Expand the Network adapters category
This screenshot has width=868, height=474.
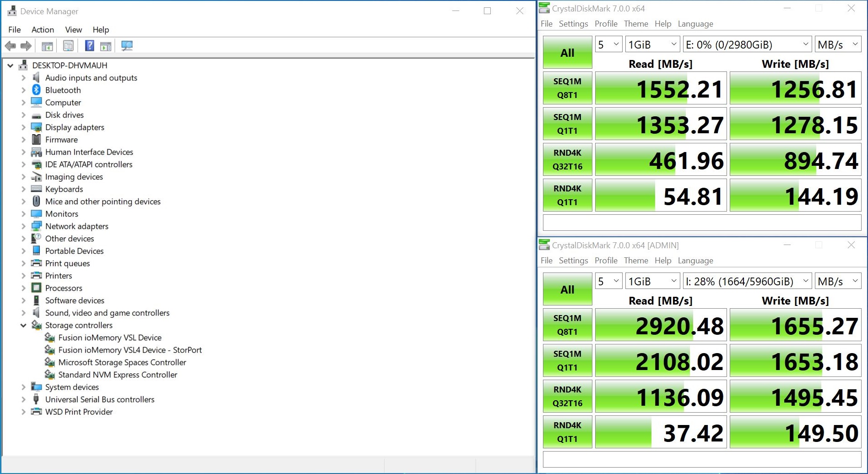(x=23, y=226)
